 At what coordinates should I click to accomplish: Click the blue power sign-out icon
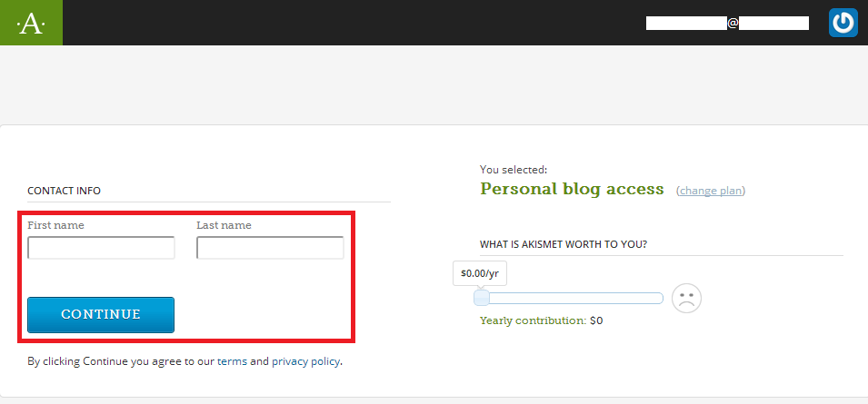[843, 23]
